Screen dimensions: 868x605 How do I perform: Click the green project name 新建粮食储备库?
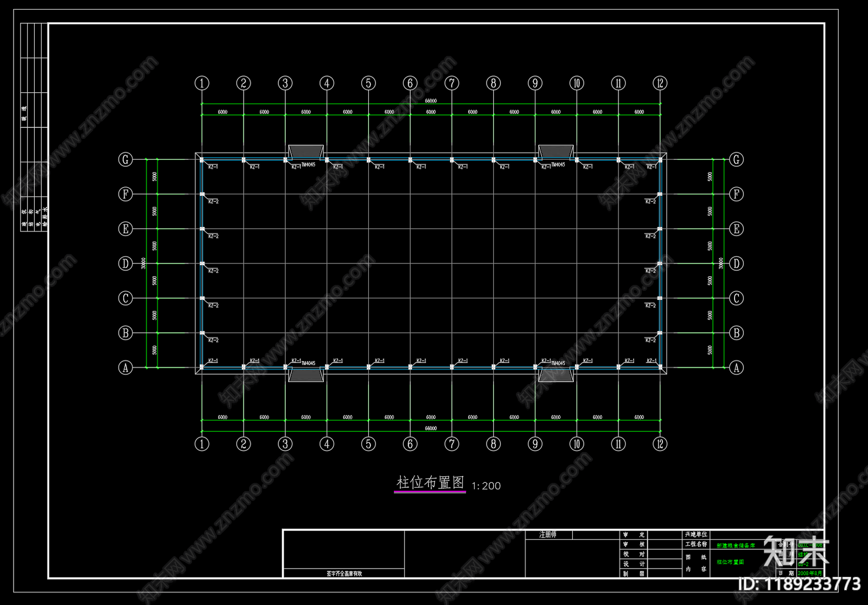(736, 545)
